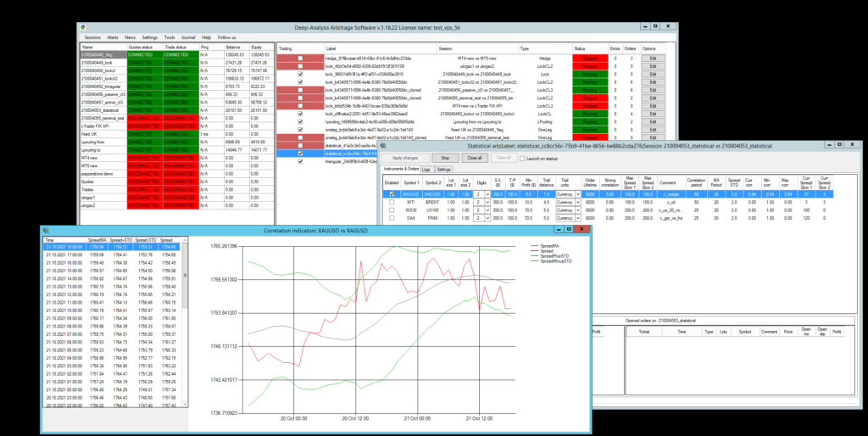Viewport: 868px width, 436px height.
Task: Select row 21.10.2021 12:00:00 in correlation table
Action: (114, 294)
